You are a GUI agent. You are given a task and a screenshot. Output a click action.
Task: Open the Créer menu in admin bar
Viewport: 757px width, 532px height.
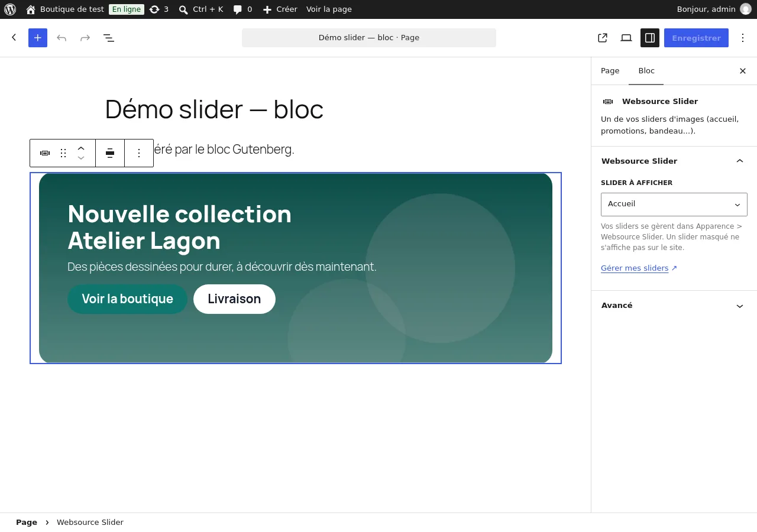coord(280,9)
